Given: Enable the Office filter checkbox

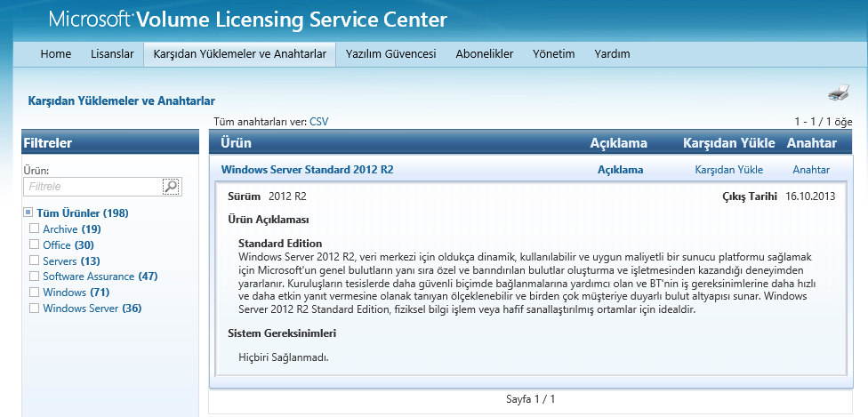Looking at the screenshot, I should 34,245.
